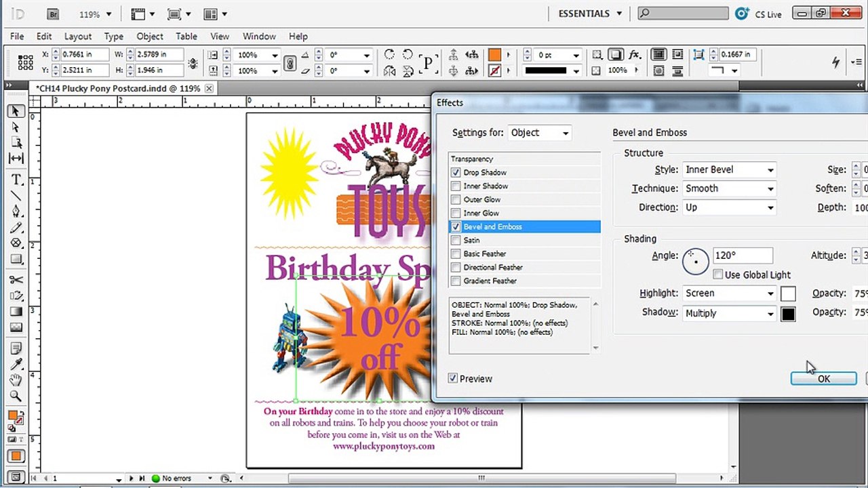Open CS Live services
The height and width of the screenshot is (488, 868).
[x=759, y=14]
